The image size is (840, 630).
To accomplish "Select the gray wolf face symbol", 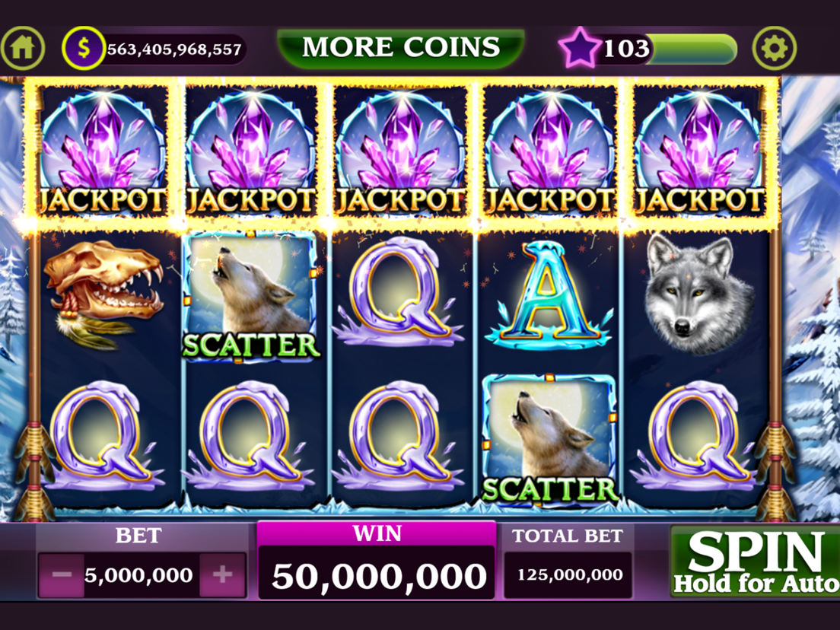I will 694,294.
